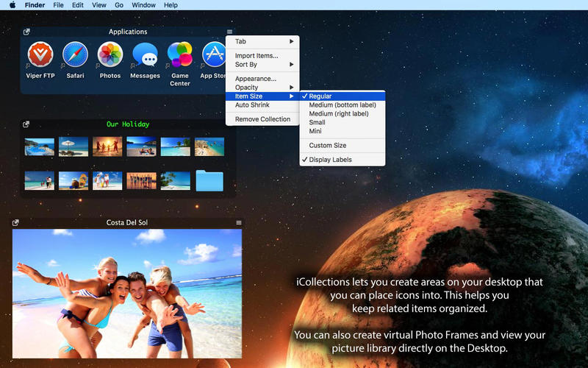Launch Safari from the Applications collection
Viewport: 588px width, 368px height.
pos(75,55)
